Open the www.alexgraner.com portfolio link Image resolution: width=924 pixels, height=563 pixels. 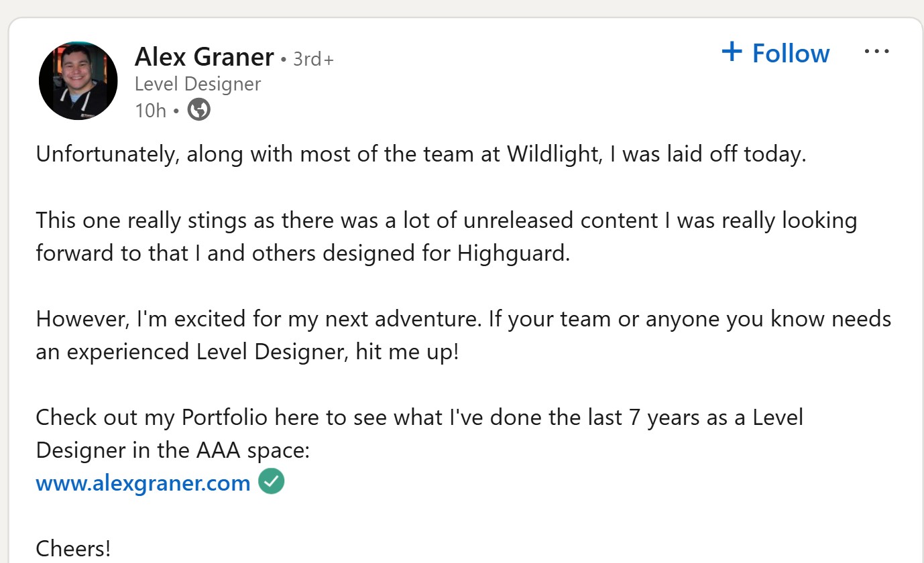click(142, 483)
